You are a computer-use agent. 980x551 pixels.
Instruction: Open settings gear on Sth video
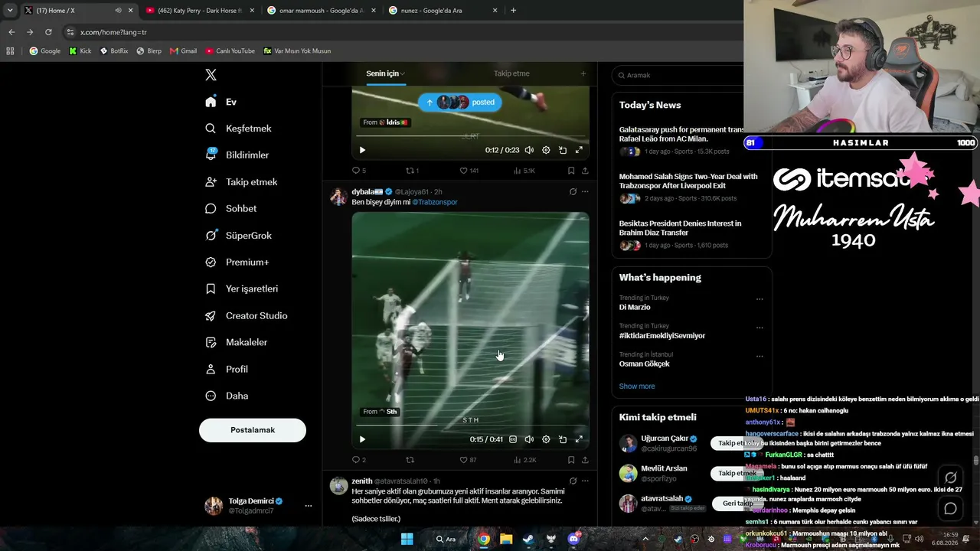click(x=546, y=439)
